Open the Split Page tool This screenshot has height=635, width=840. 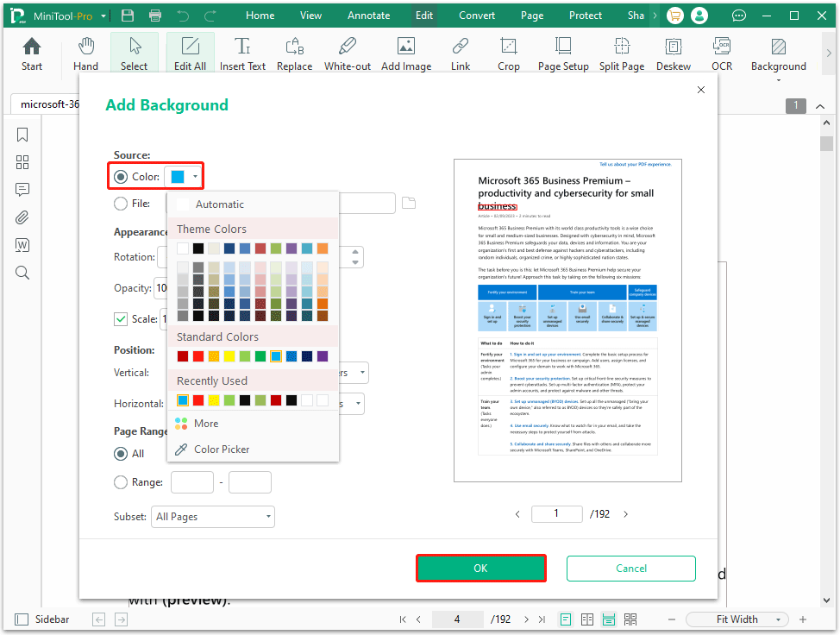pos(621,52)
